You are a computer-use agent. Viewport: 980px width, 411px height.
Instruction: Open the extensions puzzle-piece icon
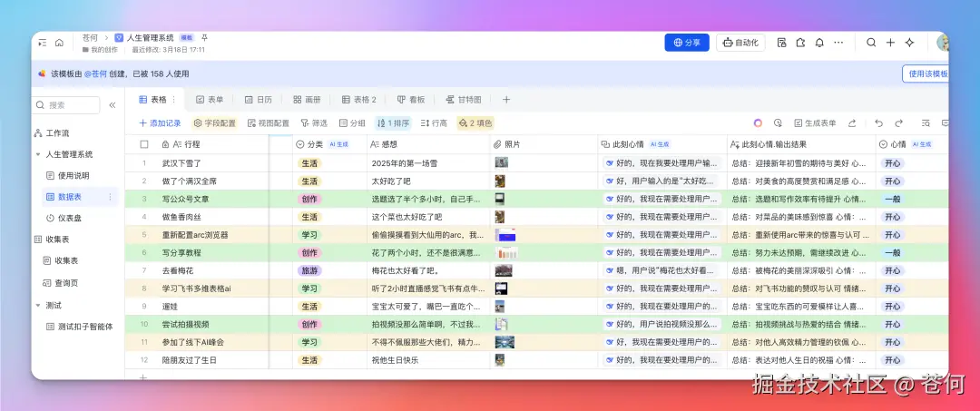click(800, 43)
